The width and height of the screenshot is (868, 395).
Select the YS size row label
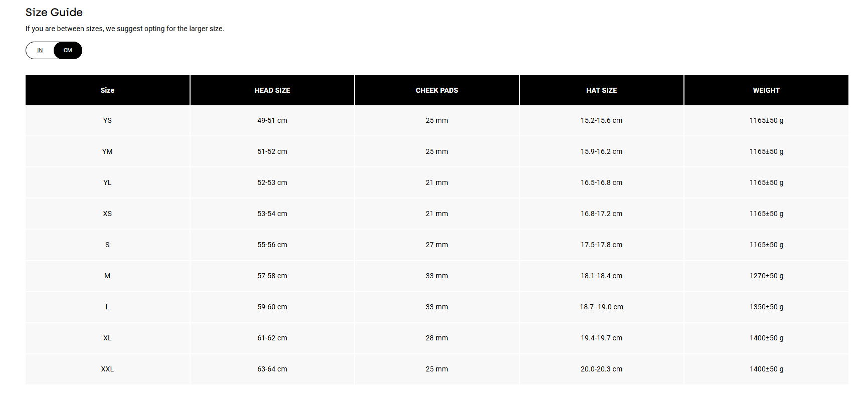107,121
